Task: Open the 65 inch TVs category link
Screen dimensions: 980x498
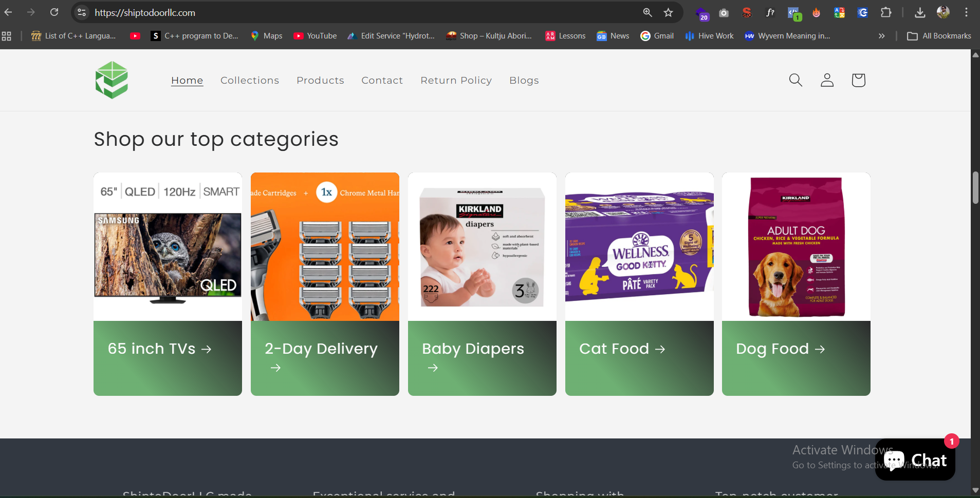Action: click(x=160, y=349)
